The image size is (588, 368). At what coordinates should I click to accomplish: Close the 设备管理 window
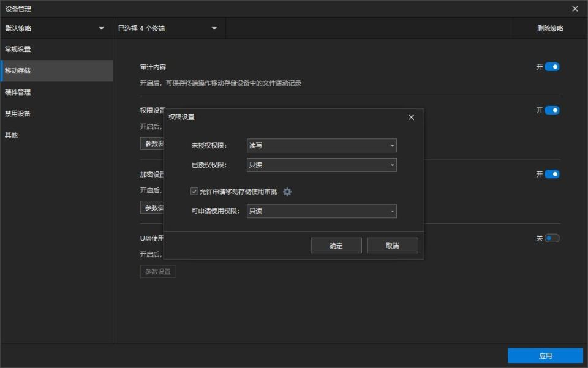(x=575, y=9)
